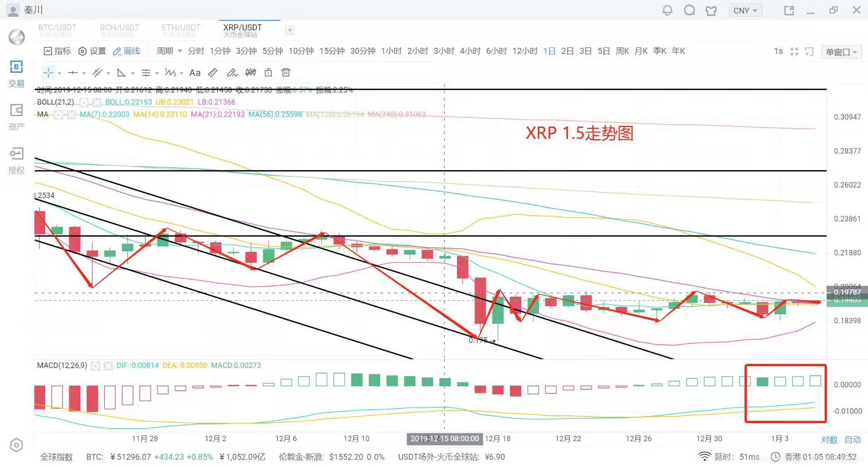Select the Fibonacci levels tool
This screenshot has height=467, width=868.
coord(146,72)
